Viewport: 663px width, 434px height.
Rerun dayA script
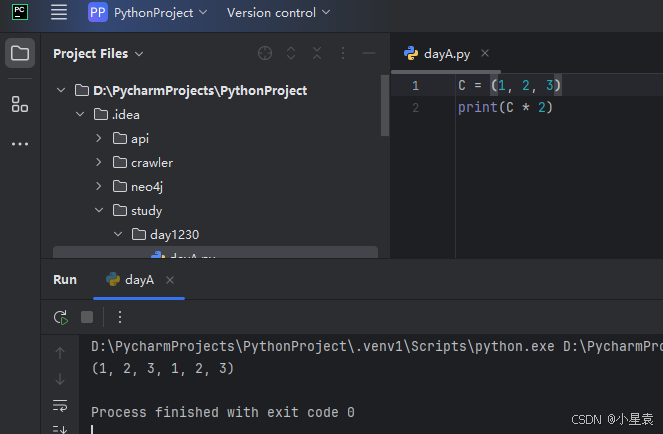(61, 317)
